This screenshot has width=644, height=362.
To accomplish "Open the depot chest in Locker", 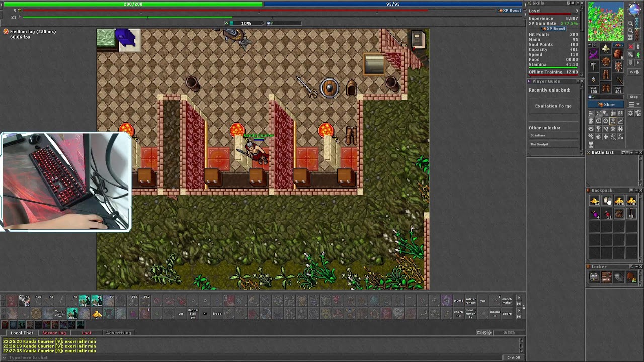I will coord(594,277).
